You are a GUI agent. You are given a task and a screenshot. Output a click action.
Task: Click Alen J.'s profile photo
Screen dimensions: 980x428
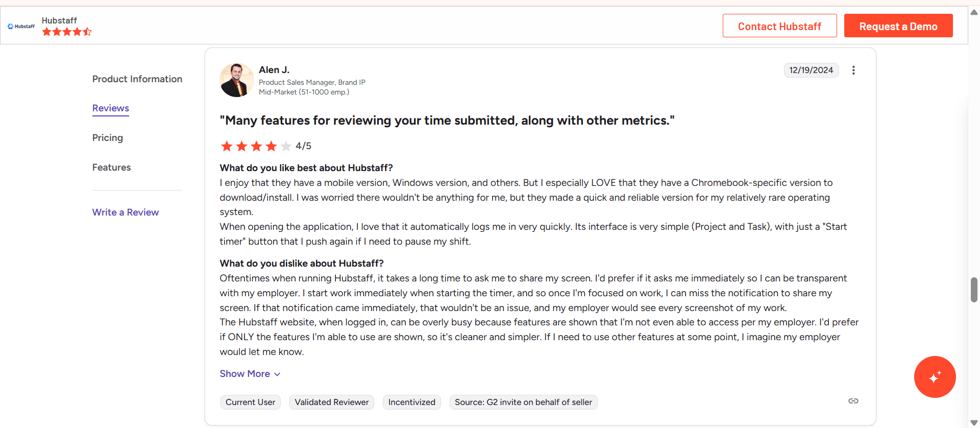coord(236,80)
